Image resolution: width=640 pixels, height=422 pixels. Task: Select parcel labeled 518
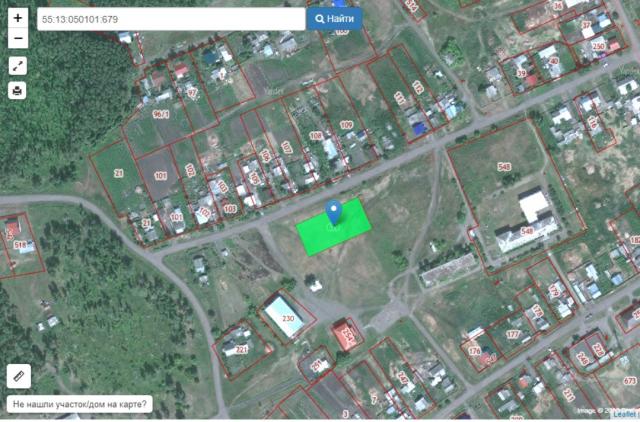pyautogui.click(x=20, y=245)
